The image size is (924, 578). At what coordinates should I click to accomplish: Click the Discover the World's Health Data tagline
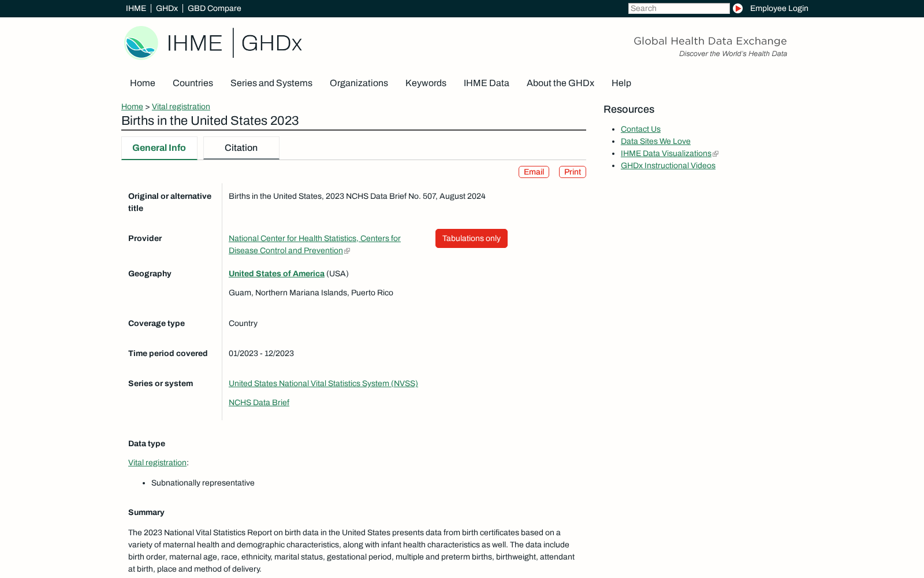[733, 54]
